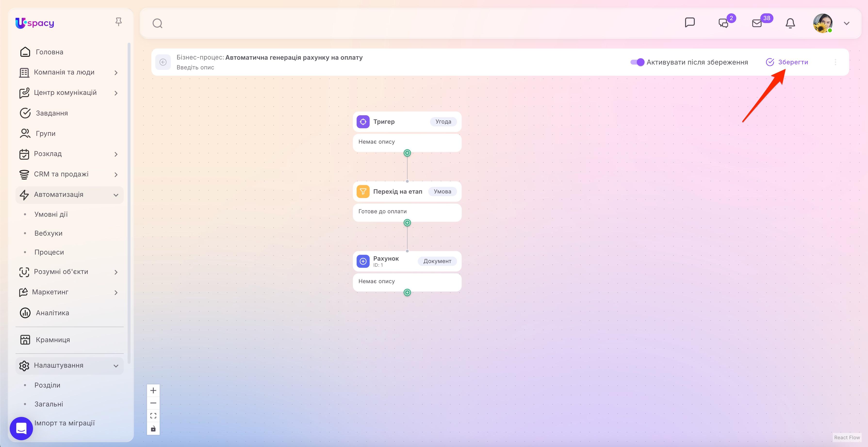
Task: Open the mail icon with 38 badge
Action: pos(757,23)
